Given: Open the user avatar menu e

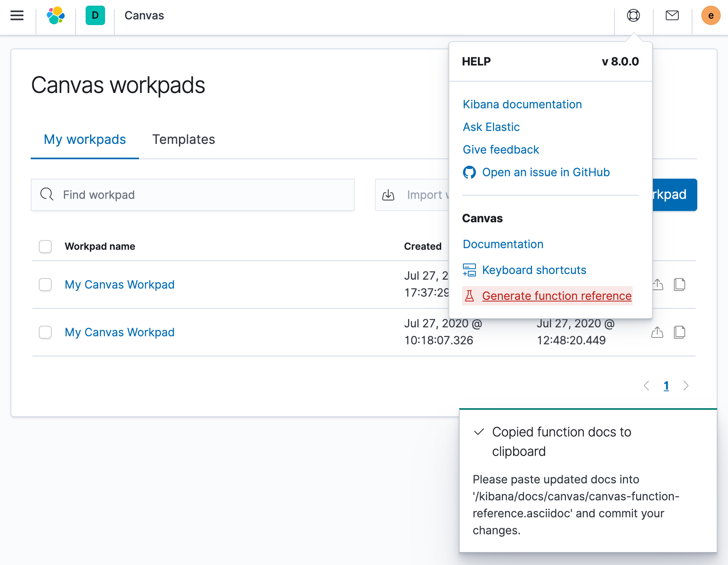Looking at the screenshot, I should (x=711, y=15).
